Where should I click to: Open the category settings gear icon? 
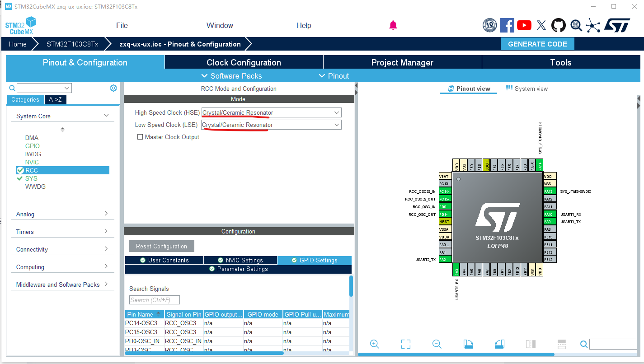[x=113, y=88]
